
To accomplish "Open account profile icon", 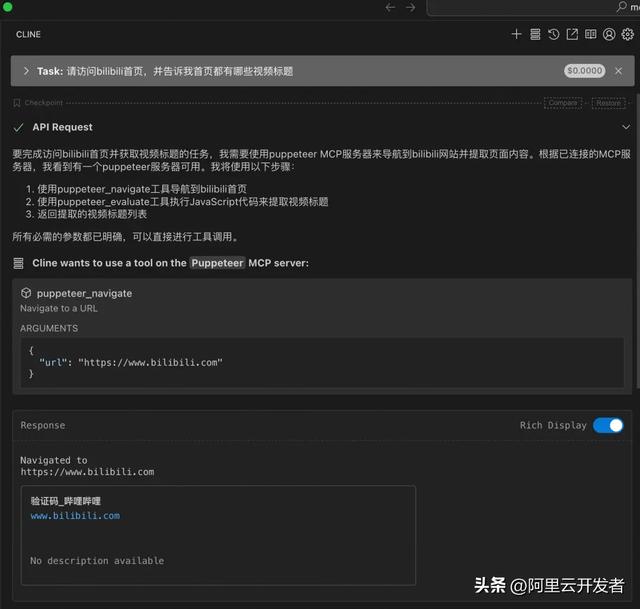I will point(609,34).
